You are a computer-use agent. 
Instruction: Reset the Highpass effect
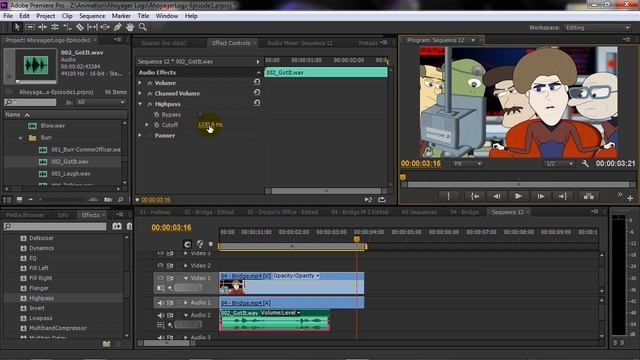[x=257, y=103]
